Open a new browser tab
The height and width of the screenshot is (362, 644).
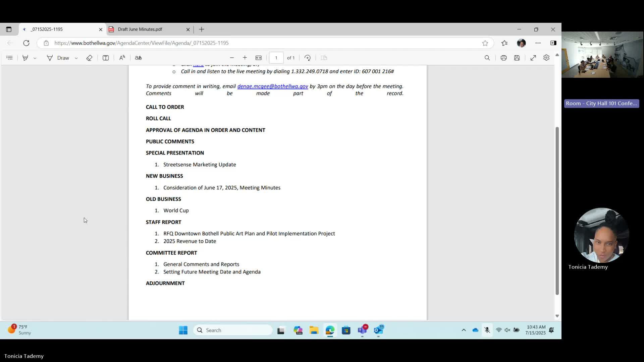click(202, 29)
